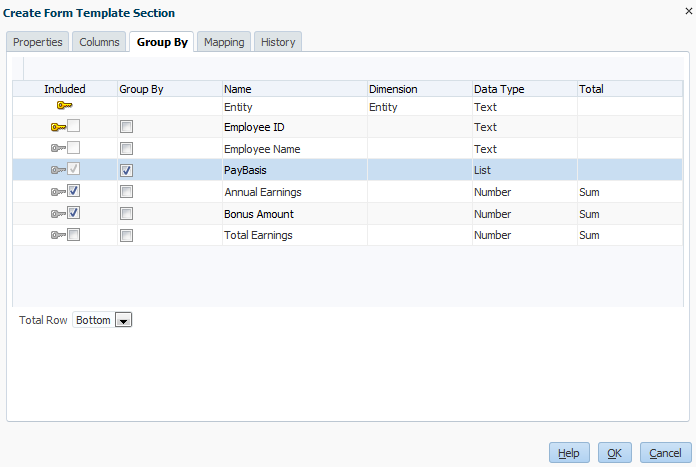Click the key icon in PayBasis row

(58, 171)
